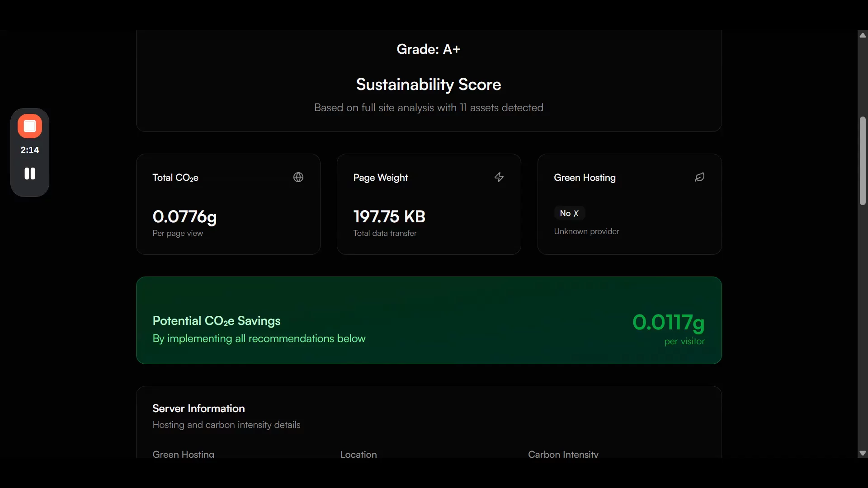This screenshot has width=868, height=488.
Task: Click the scroll-up arrow at top right
Action: (863, 35)
